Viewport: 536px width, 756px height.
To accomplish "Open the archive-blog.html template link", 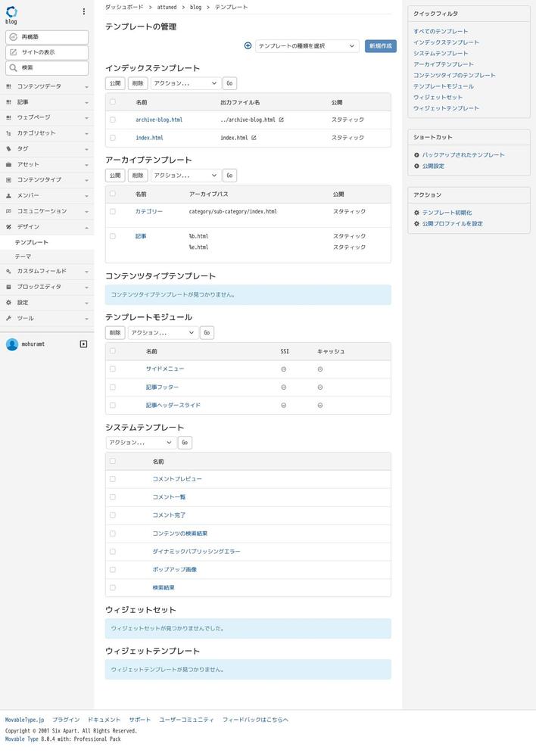I will click(159, 120).
